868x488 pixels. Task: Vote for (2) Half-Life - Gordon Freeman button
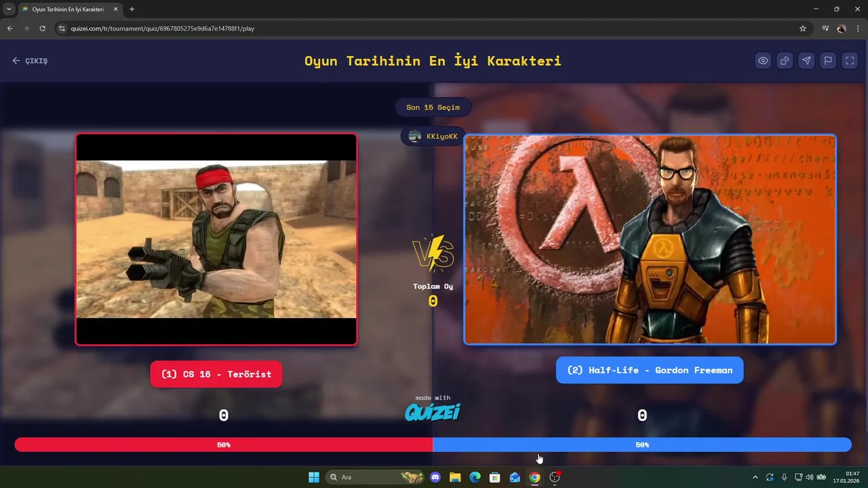click(x=650, y=370)
